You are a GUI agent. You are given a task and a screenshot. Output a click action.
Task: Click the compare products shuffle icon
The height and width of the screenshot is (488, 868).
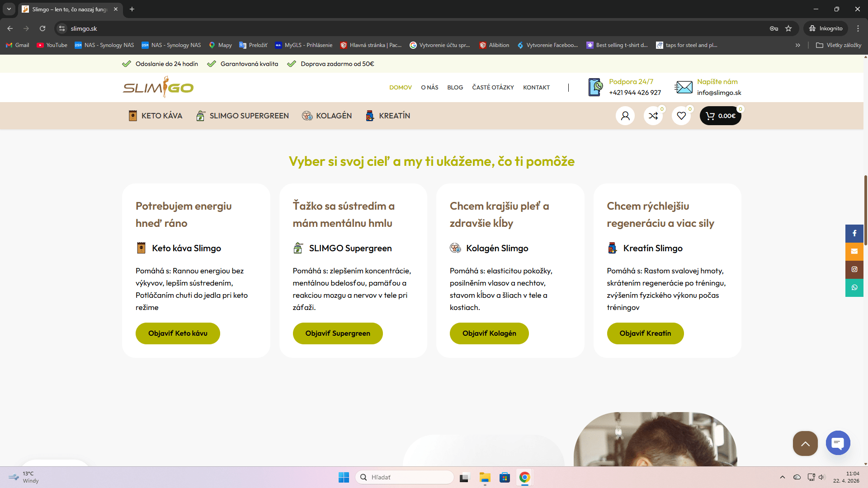coord(653,116)
